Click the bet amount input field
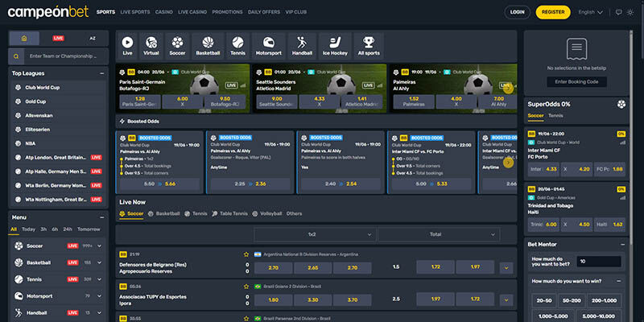Image resolution: width=644 pixels, height=322 pixels. coord(599,262)
